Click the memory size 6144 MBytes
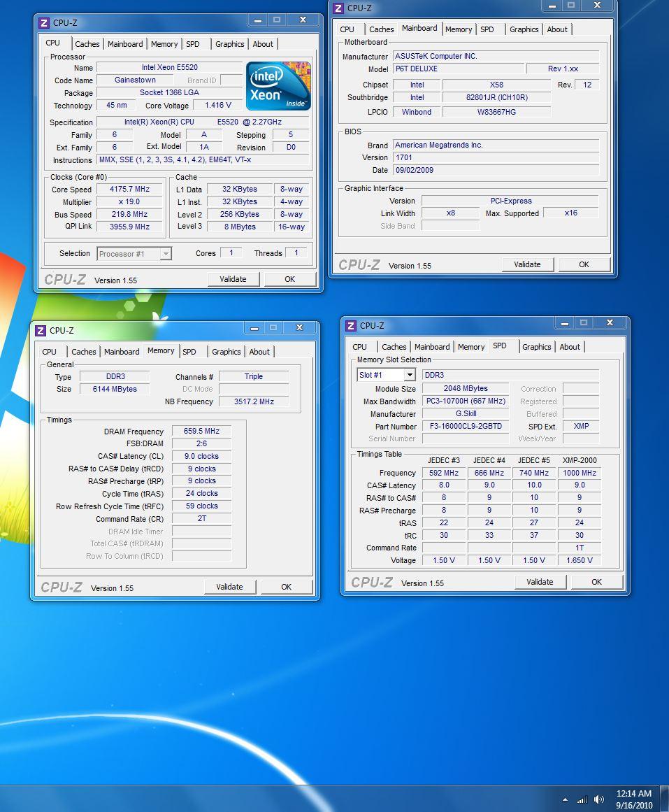Viewport: 669px width, 812px height. (x=115, y=390)
